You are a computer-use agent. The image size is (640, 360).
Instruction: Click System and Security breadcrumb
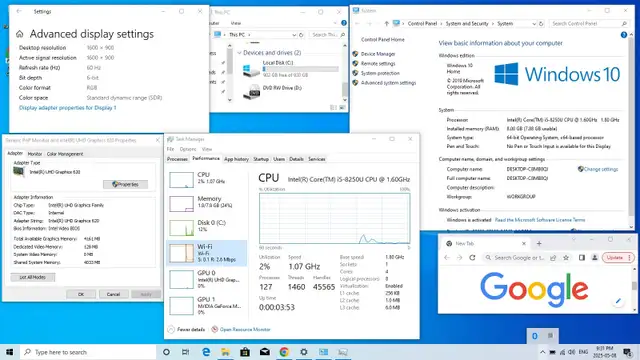tap(467, 24)
